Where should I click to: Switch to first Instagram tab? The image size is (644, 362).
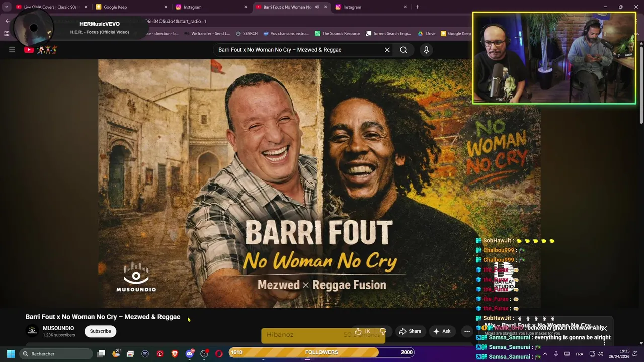[x=211, y=7]
